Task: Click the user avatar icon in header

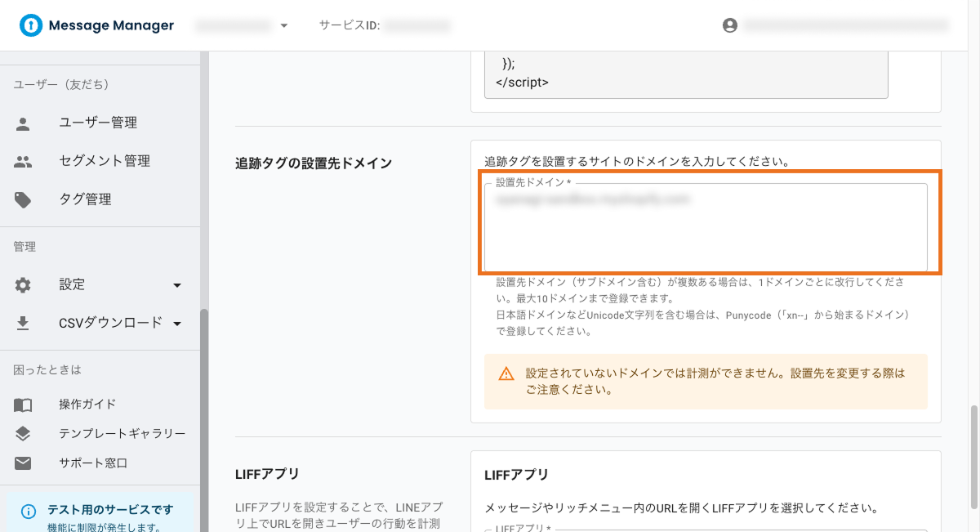Action: (730, 25)
